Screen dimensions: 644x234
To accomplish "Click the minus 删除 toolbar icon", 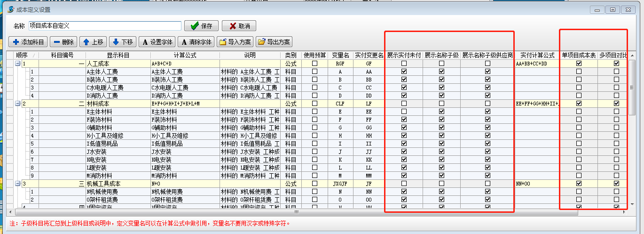I will click(56, 42).
